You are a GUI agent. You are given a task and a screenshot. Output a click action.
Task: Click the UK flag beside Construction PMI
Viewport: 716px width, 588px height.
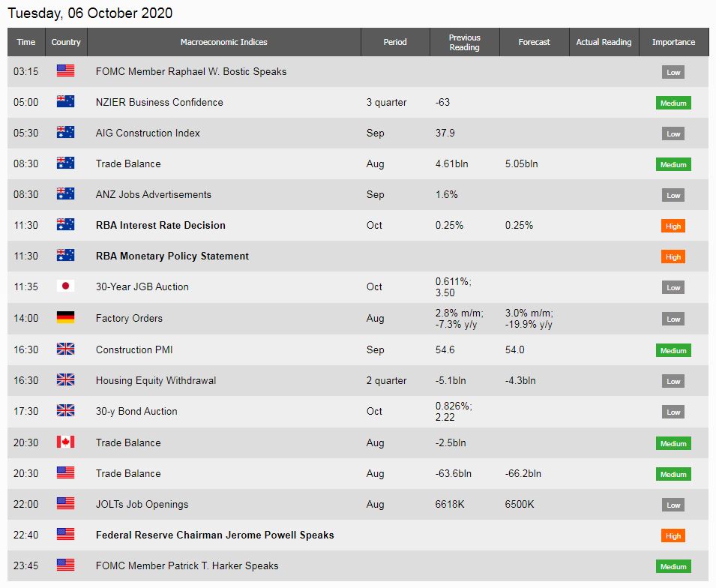[65, 349]
